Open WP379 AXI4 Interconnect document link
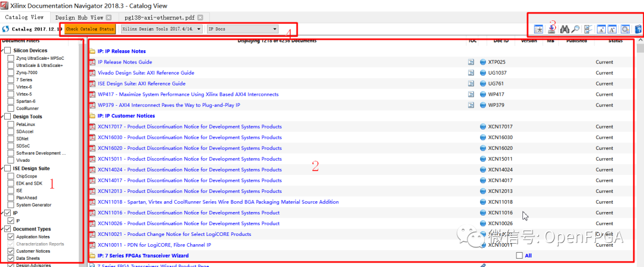Viewport: 644px width, 267px height. [169, 105]
